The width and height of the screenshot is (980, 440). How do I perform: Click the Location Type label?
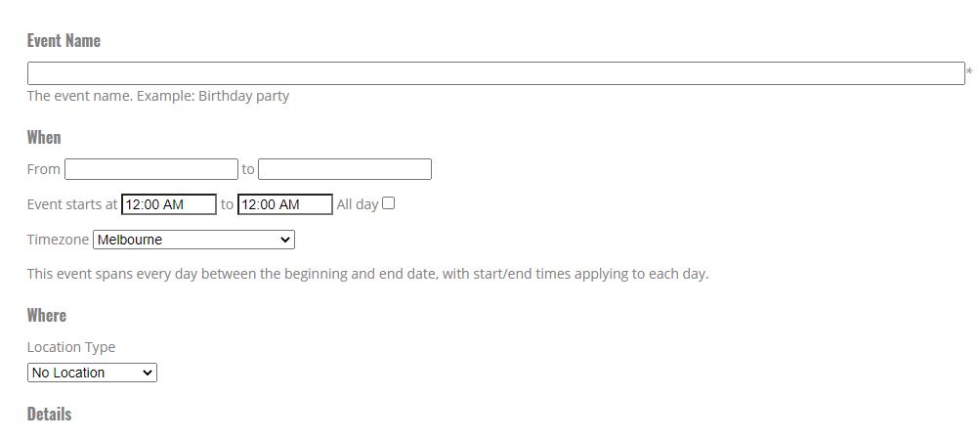tap(71, 347)
